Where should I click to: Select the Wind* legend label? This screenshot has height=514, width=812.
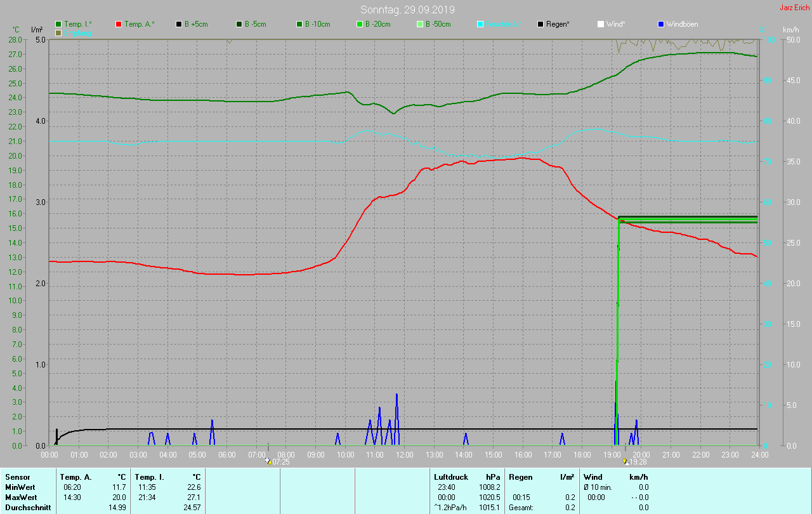(616, 24)
